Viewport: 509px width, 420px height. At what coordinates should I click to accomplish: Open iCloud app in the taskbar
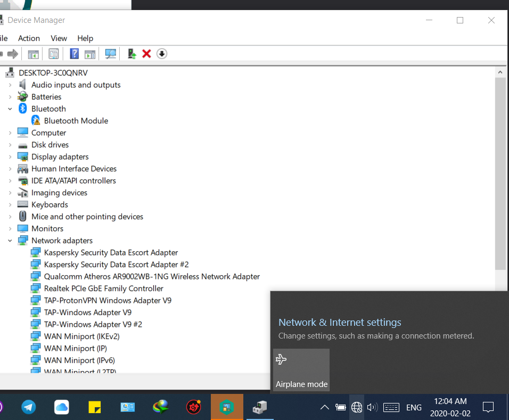coord(62,407)
